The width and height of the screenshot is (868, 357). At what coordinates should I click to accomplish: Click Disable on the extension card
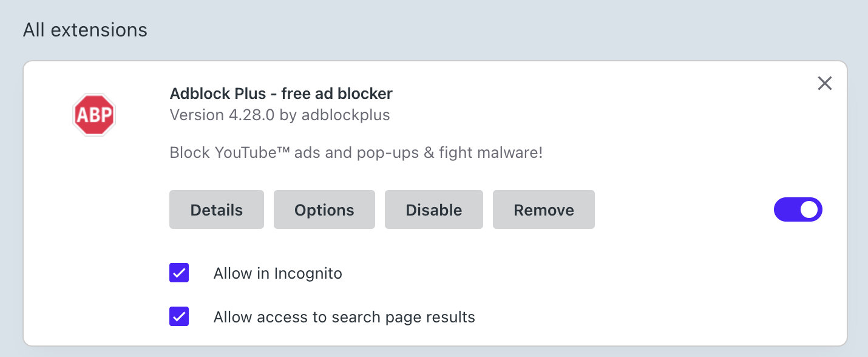click(x=433, y=209)
